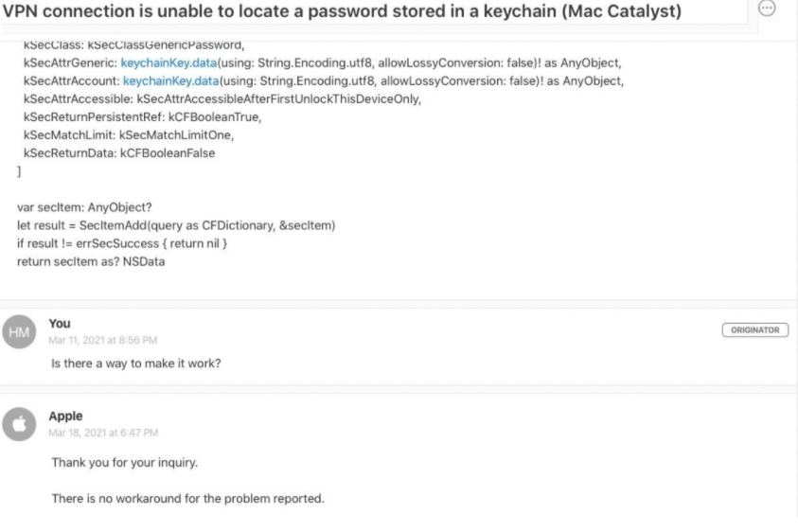
Task: Click the "There is no workaround" reply
Action: [187, 498]
